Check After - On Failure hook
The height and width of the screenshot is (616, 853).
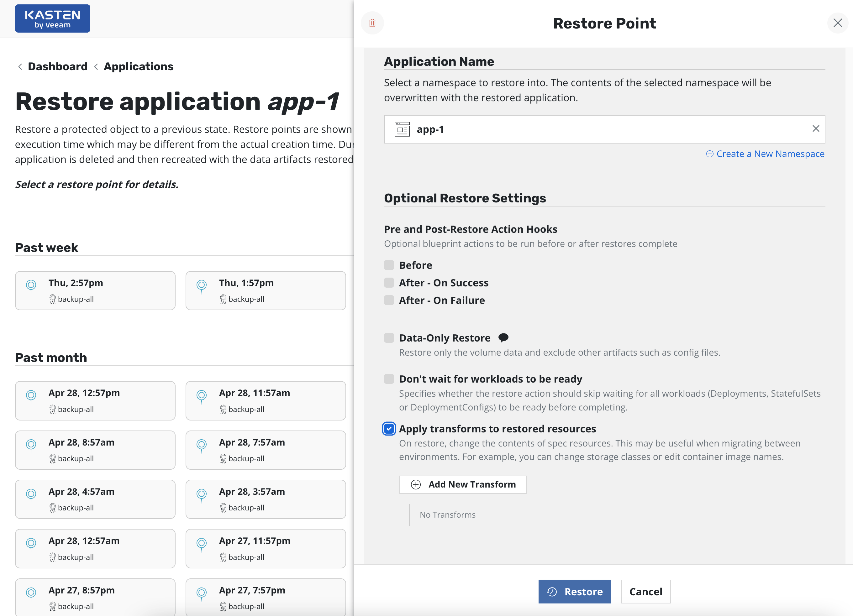click(x=389, y=300)
